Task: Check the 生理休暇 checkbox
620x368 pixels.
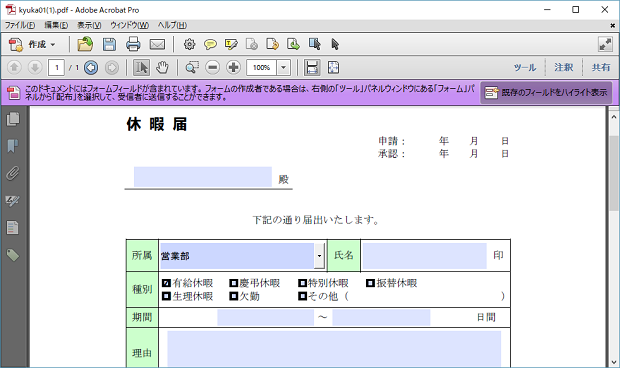Action: pos(166,296)
